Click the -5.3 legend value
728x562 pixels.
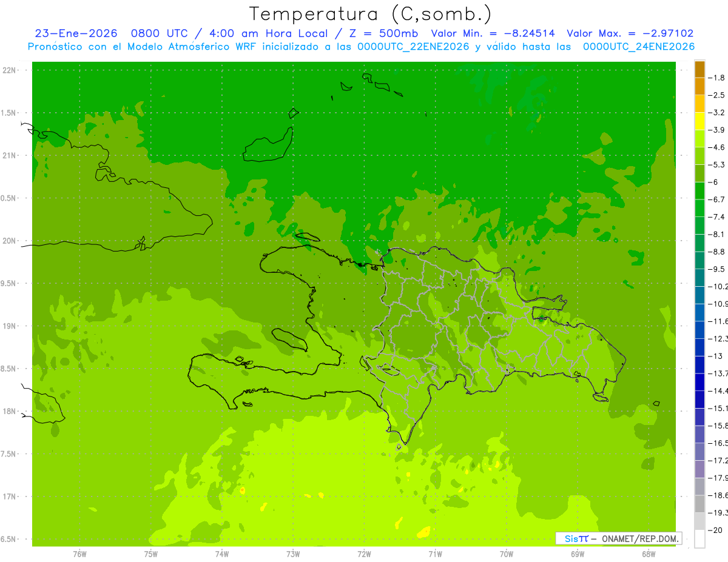(x=716, y=164)
